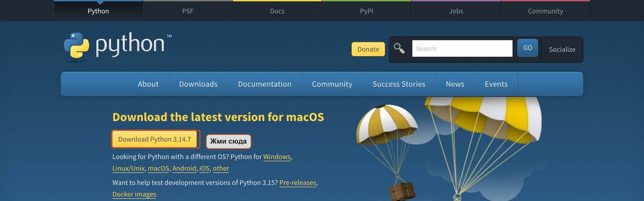Click the magnifying glass search icon
Screen dimensions: 644x201
tap(399, 48)
